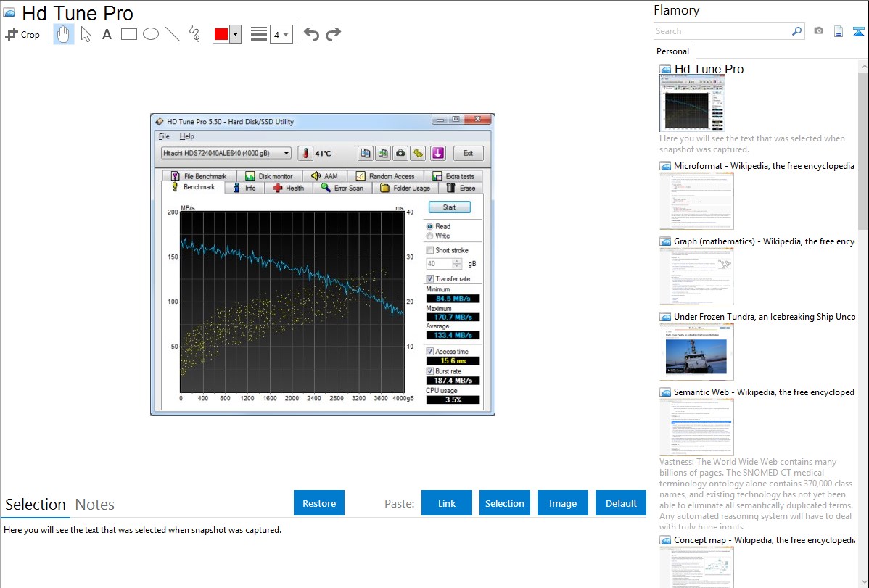Click the red color swatch
Image resolution: width=869 pixels, height=588 pixels.
point(221,34)
